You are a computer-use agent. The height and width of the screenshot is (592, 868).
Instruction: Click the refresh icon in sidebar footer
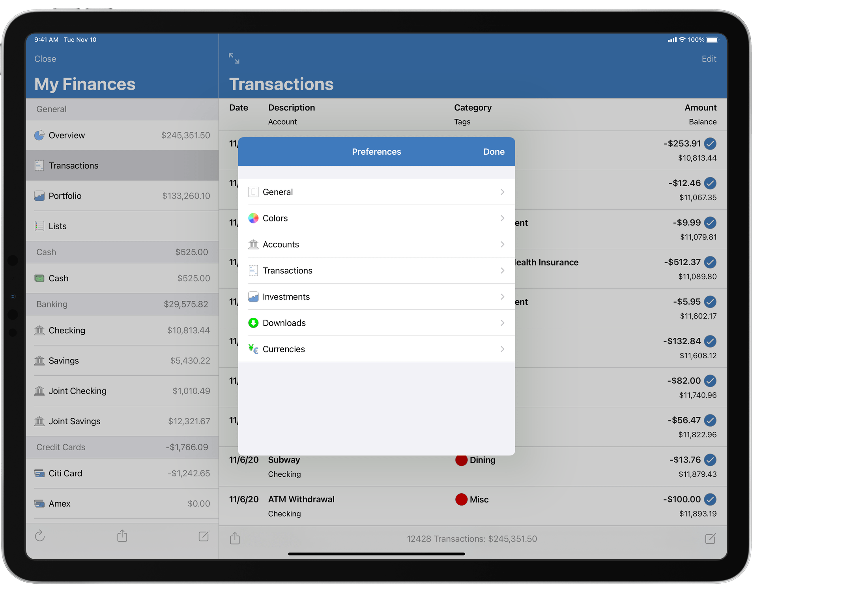point(40,536)
